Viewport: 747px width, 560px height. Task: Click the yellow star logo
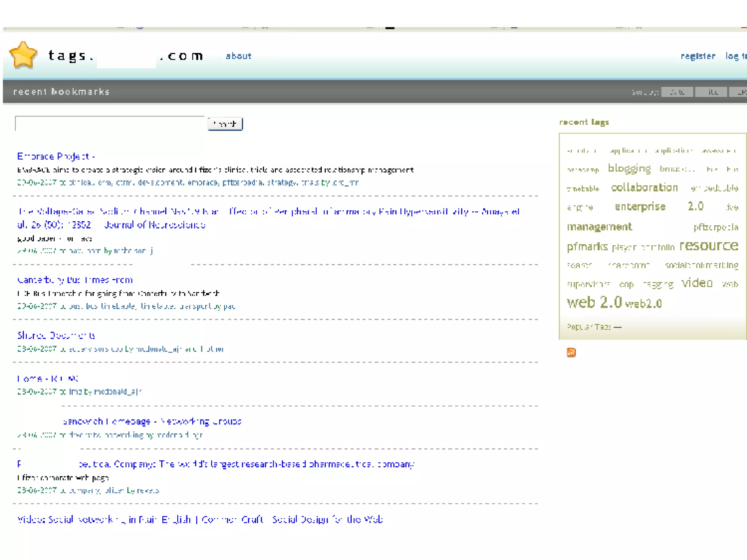tap(23, 55)
